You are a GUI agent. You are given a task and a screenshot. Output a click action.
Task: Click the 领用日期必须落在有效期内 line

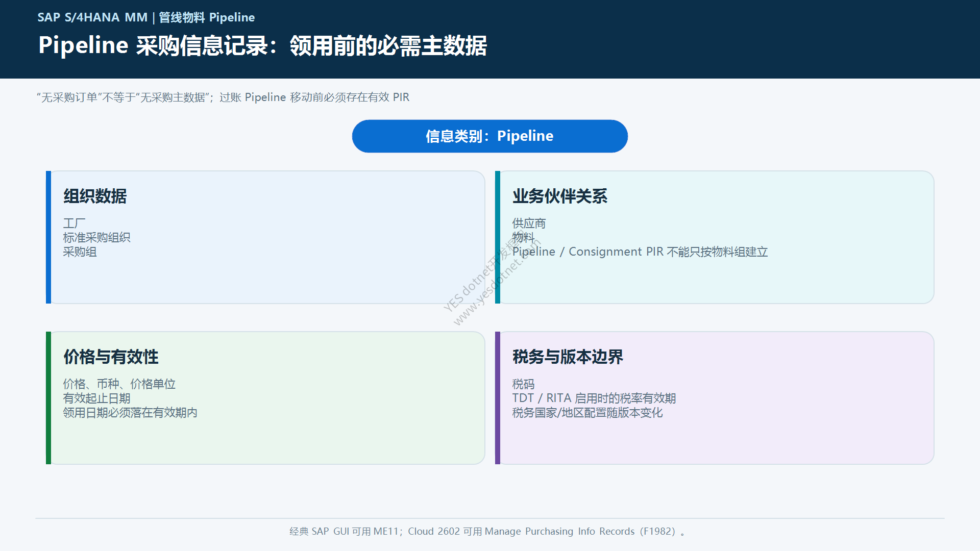click(130, 412)
